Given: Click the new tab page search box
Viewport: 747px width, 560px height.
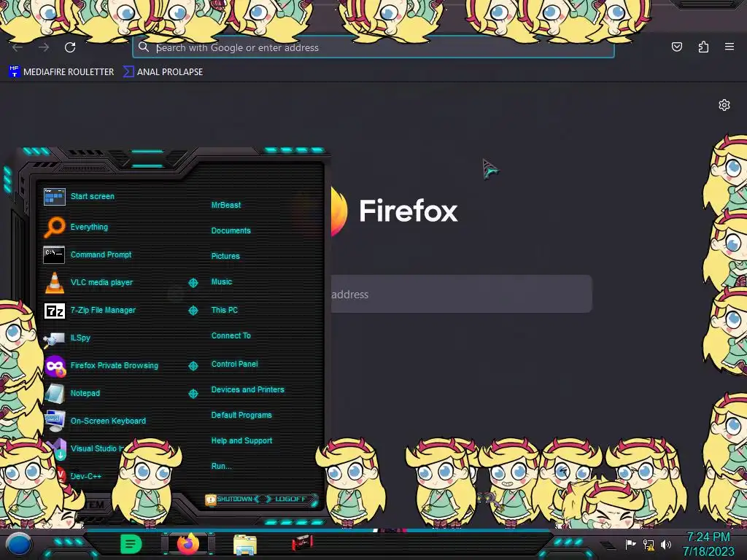Looking at the screenshot, I should pyautogui.click(x=461, y=294).
